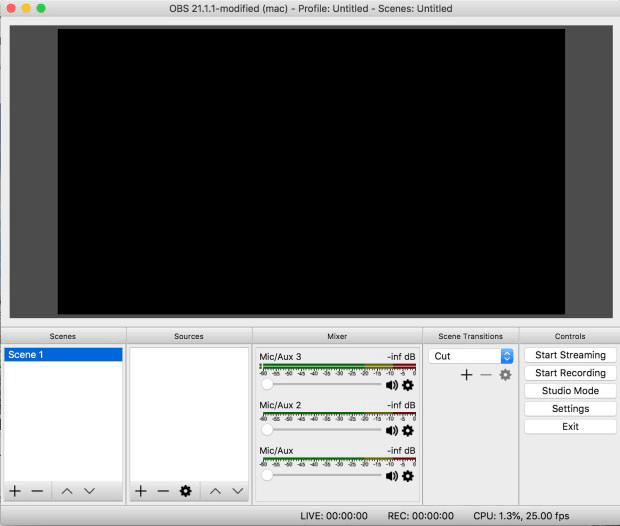This screenshot has height=526, width=620.
Task: Open bottom Mic/Aux gear settings
Action: (408, 476)
